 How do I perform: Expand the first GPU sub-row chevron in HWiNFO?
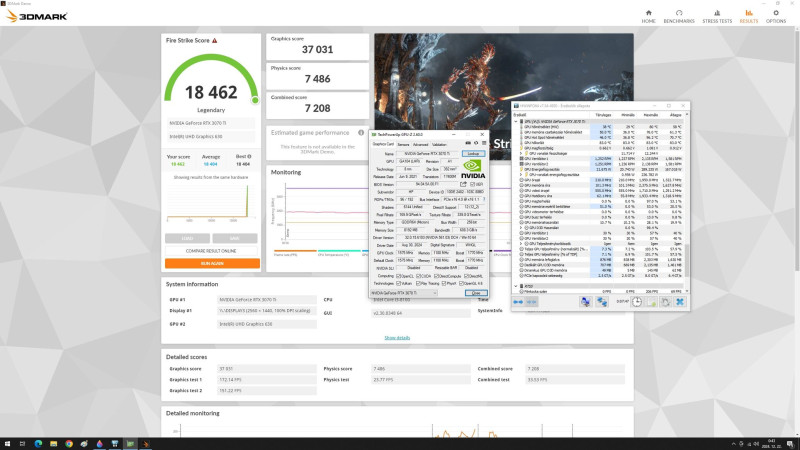(521, 153)
